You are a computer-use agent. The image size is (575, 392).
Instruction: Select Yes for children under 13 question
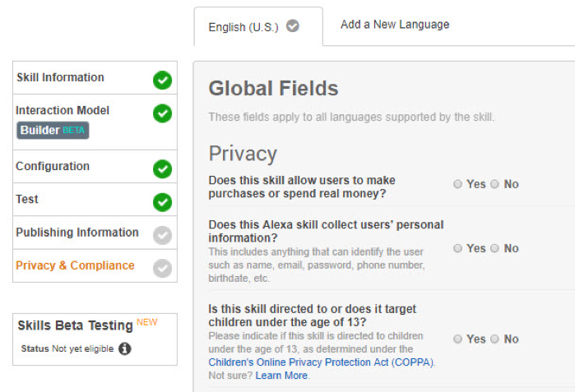pyautogui.click(x=457, y=339)
